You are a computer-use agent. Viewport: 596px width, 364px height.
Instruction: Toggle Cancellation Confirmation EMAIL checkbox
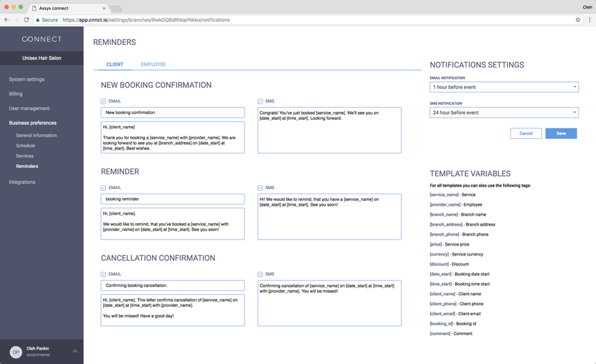(x=104, y=273)
